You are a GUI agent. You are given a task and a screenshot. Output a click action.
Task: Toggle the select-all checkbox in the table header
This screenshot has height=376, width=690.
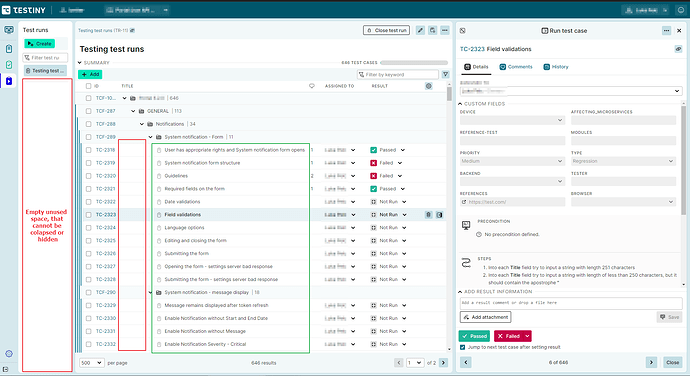88,86
